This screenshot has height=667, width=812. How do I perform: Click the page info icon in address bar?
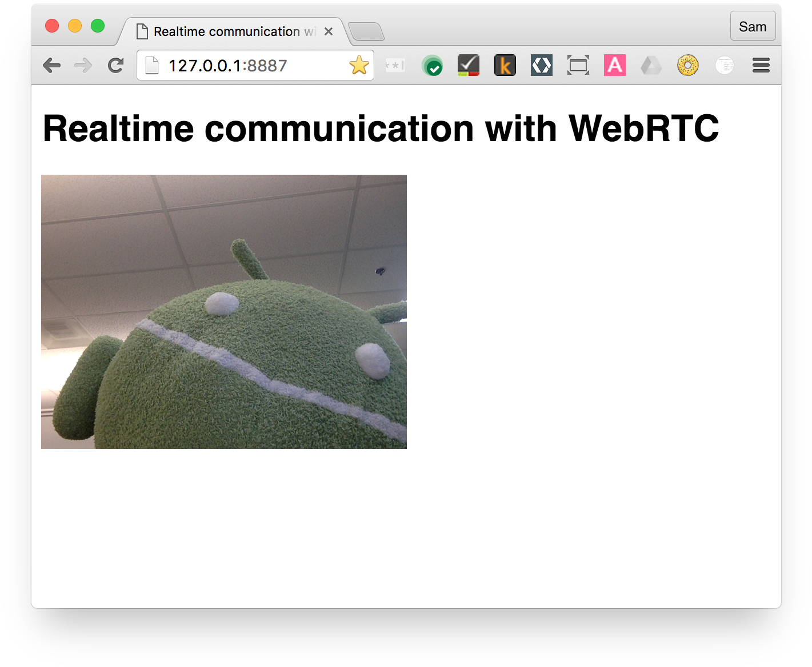[151, 65]
